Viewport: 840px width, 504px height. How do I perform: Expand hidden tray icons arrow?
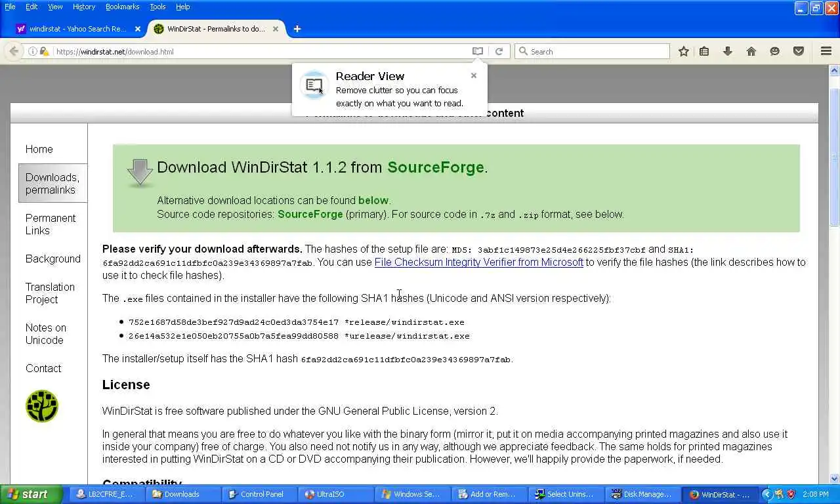tap(766, 494)
